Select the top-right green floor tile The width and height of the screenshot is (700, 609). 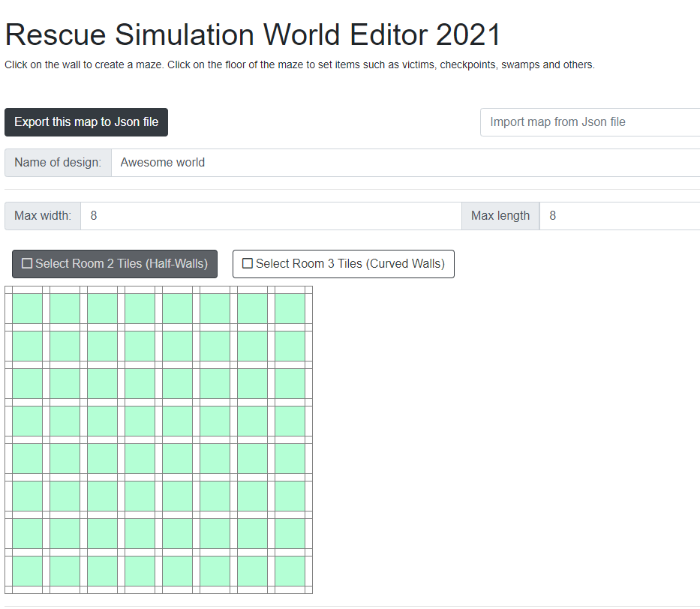coord(290,308)
